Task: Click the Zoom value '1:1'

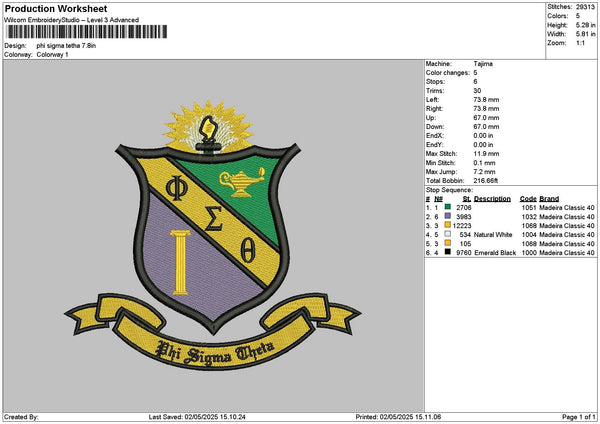Action: [580, 43]
